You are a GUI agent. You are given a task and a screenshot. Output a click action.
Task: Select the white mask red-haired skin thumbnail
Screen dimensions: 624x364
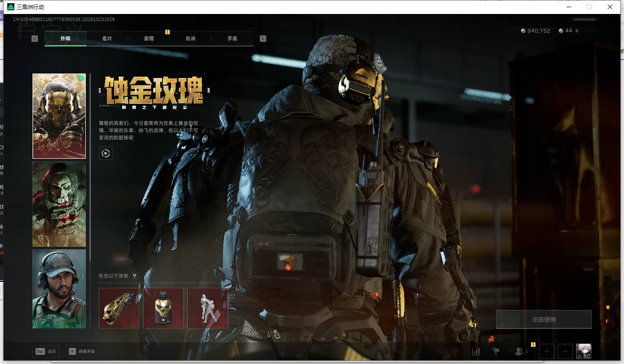(x=59, y=204)
